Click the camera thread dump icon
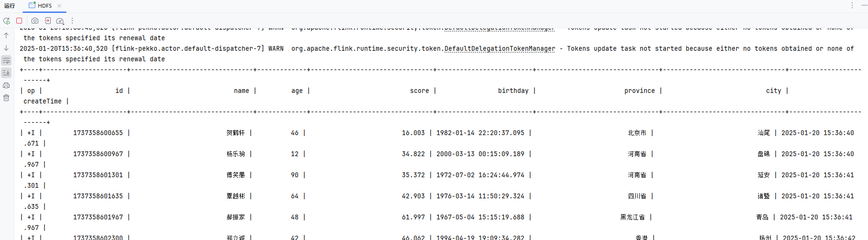 [35, 21]
